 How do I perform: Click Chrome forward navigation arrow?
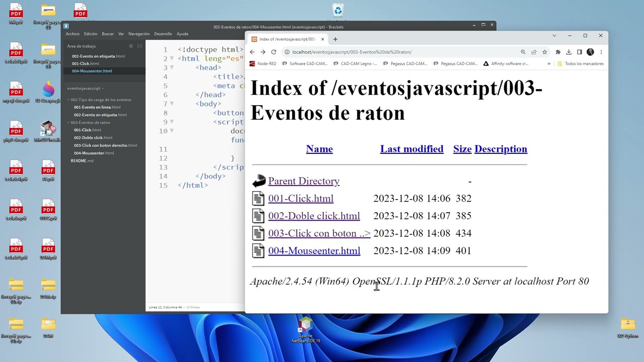263,52
